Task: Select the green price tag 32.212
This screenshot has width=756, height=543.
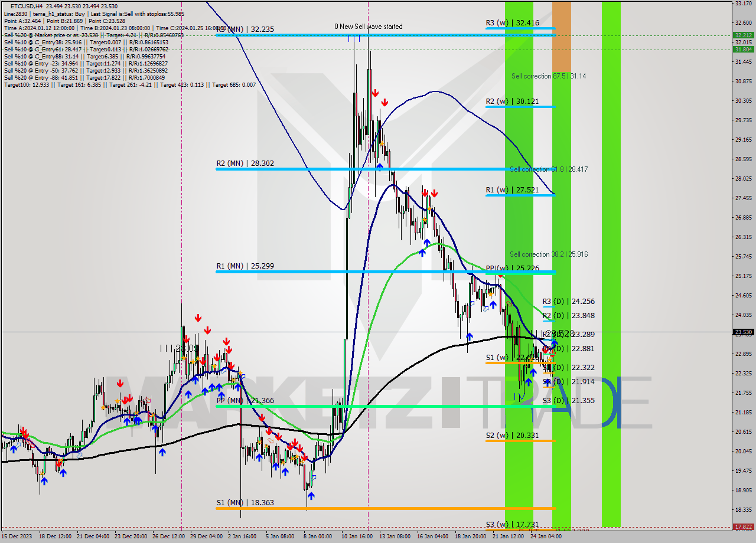Action: pyautogui.click(x=743, y=35)
